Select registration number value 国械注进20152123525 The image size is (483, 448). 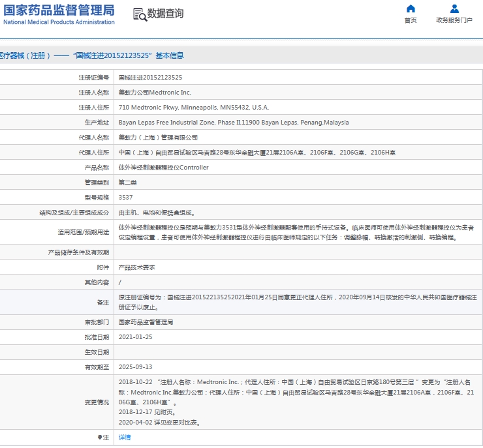150,78
